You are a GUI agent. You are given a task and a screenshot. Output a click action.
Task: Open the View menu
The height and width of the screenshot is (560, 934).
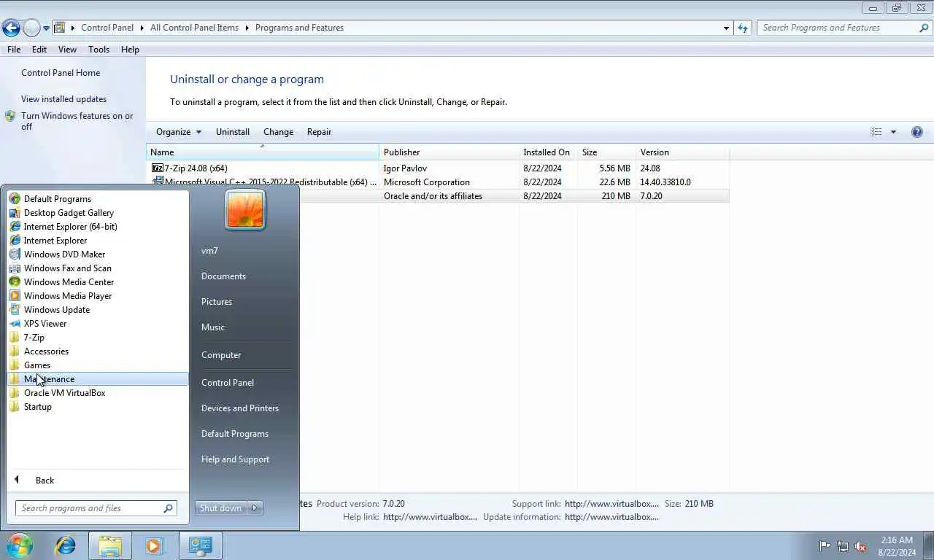(x=67, y=49)
